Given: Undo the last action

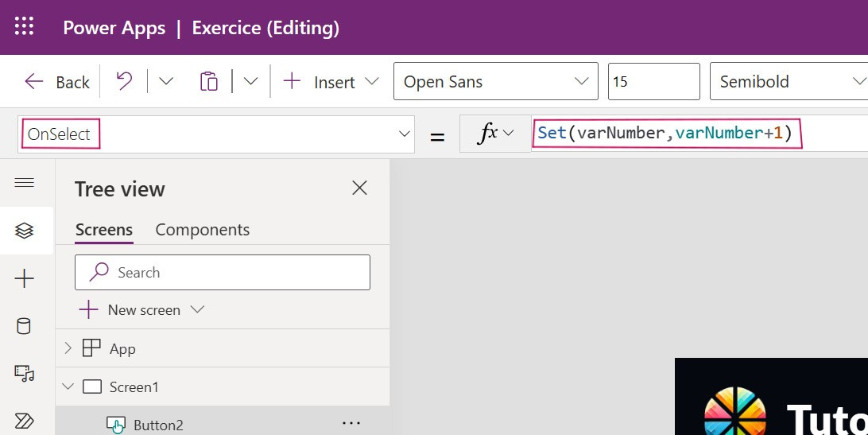Looking at the screenshot, I should pos(124,81).
